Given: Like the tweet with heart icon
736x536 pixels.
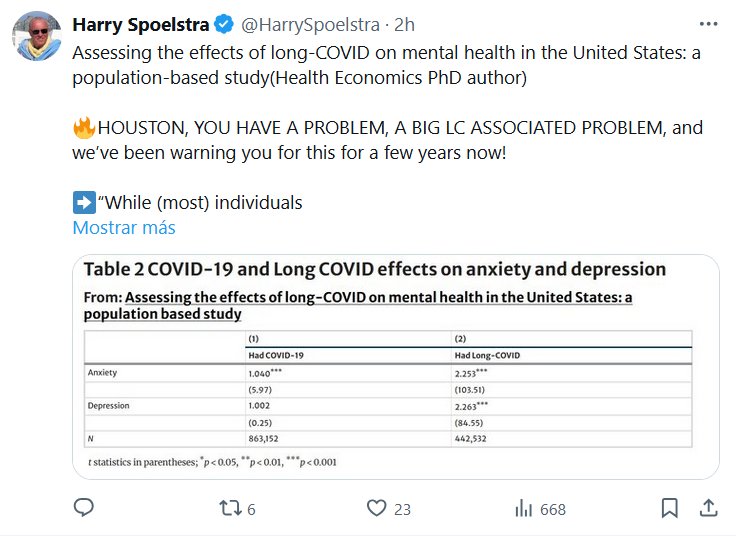Looking at the screenshot, I should (376, 509).
